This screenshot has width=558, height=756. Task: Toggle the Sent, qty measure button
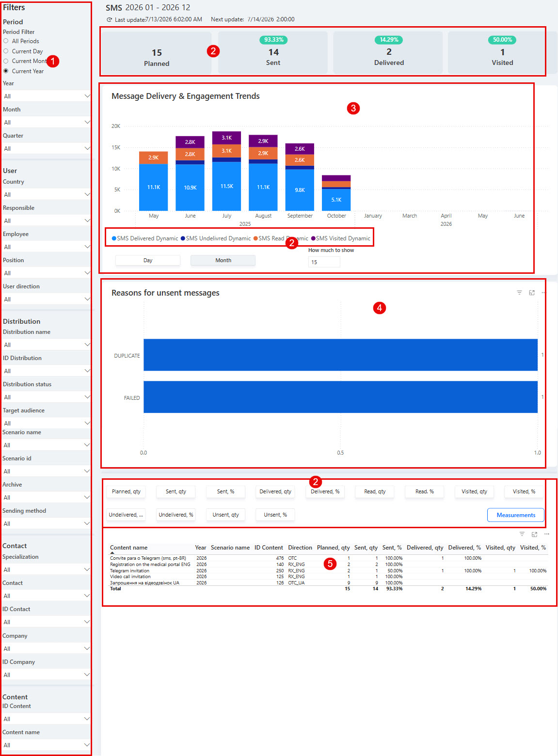click(176, 491)
